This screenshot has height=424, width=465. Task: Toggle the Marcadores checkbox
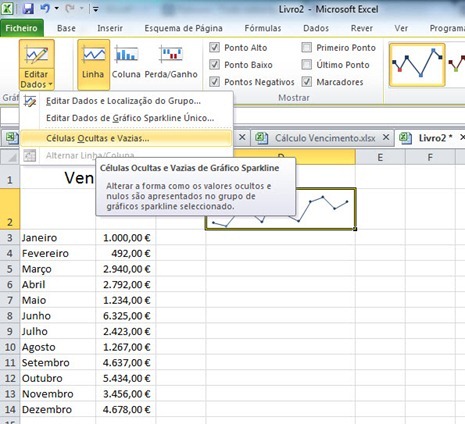click(x=306, y=82)
